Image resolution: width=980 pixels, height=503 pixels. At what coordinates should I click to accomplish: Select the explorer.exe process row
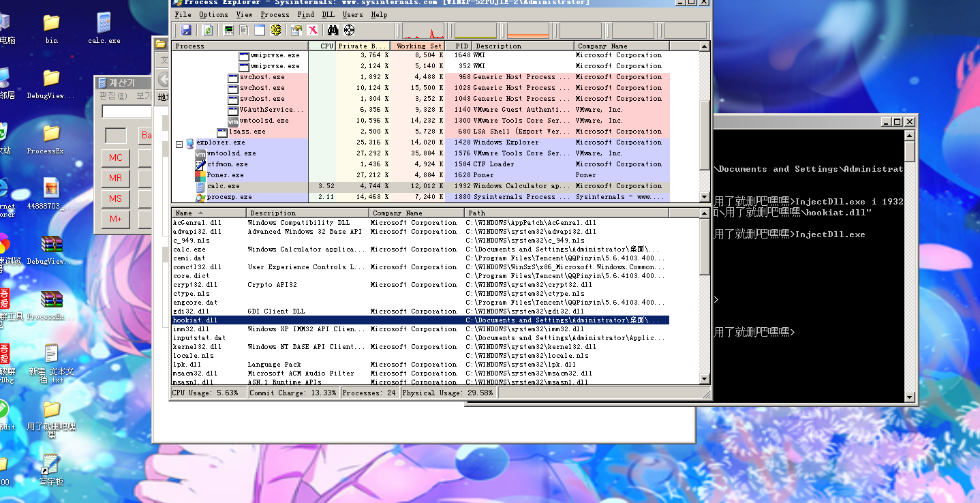coord(420,142)
